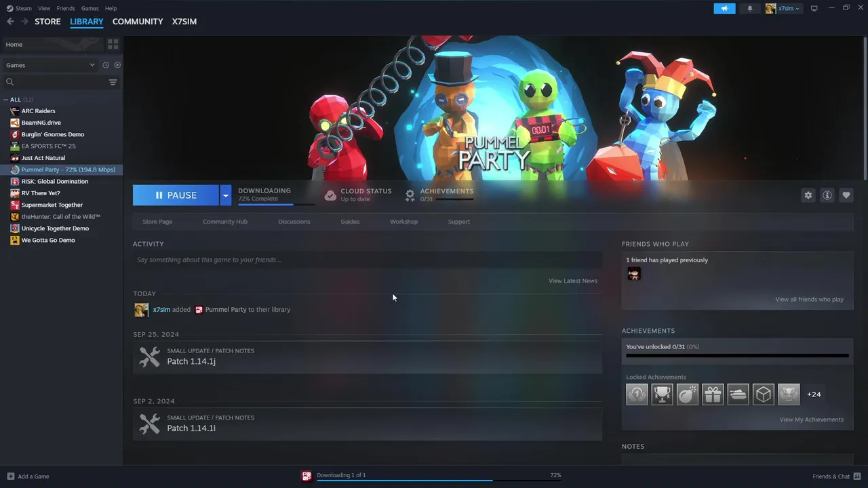Click the ready-to-play filter icon
Screen dimensions: 868x488
[x=117, y=65]
